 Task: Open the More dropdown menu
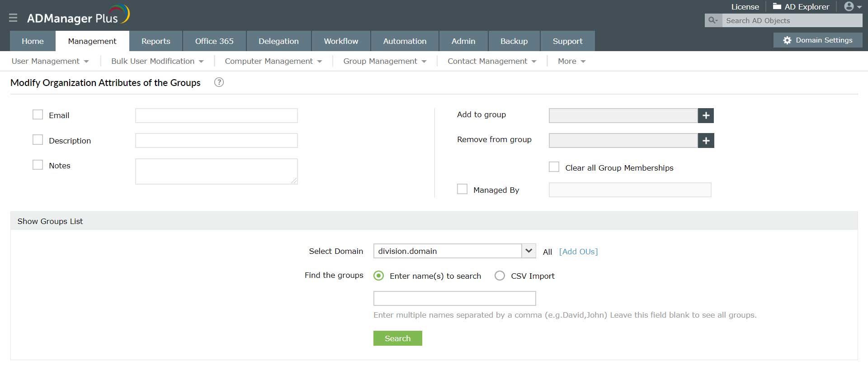(571, 61)
